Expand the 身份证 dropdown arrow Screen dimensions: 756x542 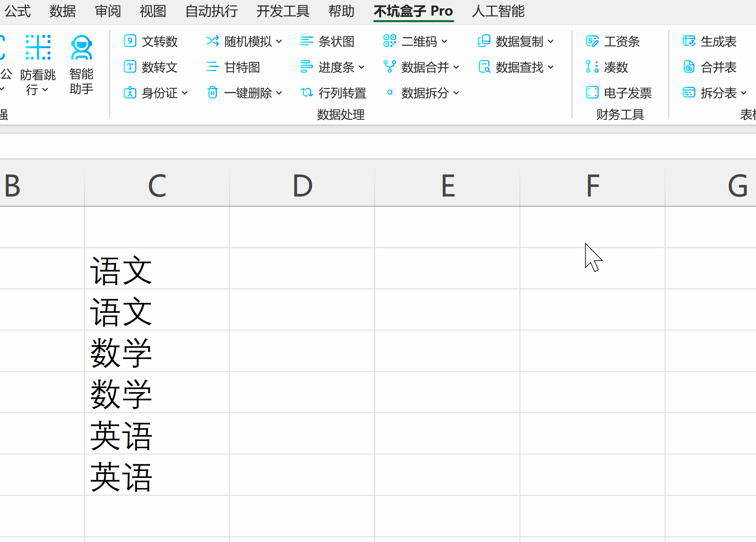point(185,93)
